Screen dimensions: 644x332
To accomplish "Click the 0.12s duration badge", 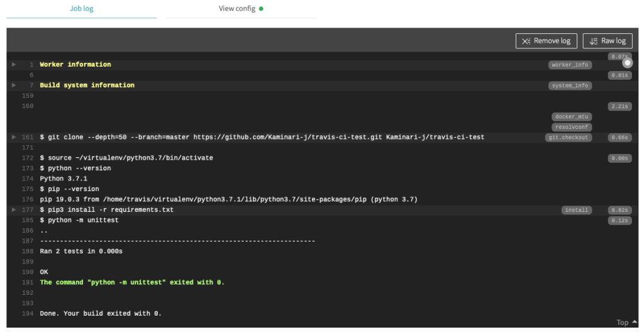I will coord(619,221).
